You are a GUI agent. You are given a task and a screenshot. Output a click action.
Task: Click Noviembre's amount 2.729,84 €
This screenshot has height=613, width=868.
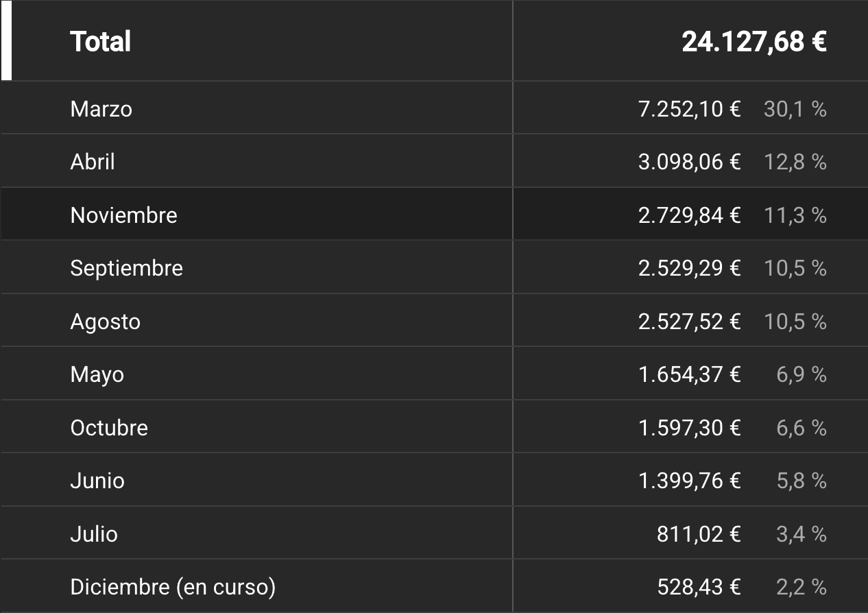point(689,215)
